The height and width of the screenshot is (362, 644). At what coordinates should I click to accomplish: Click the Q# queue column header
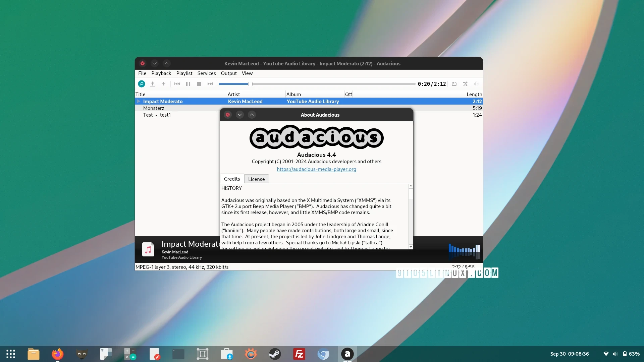click(x=348, y=95)
